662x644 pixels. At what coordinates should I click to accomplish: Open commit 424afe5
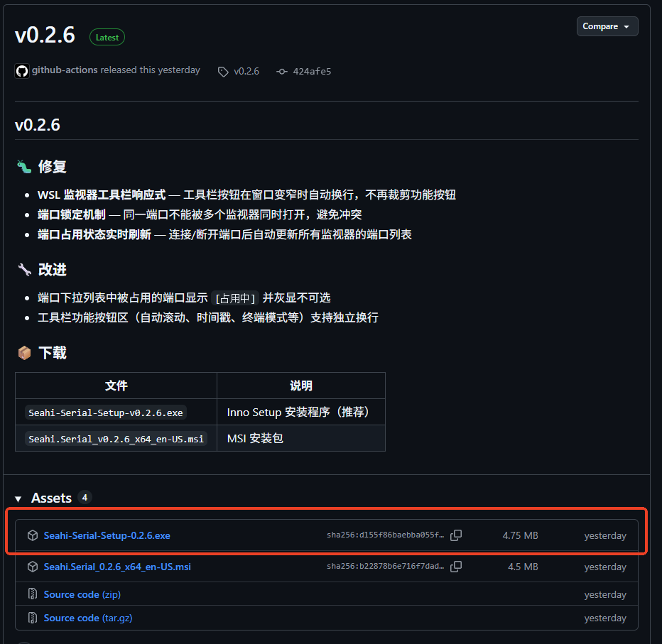pos(312,71)
